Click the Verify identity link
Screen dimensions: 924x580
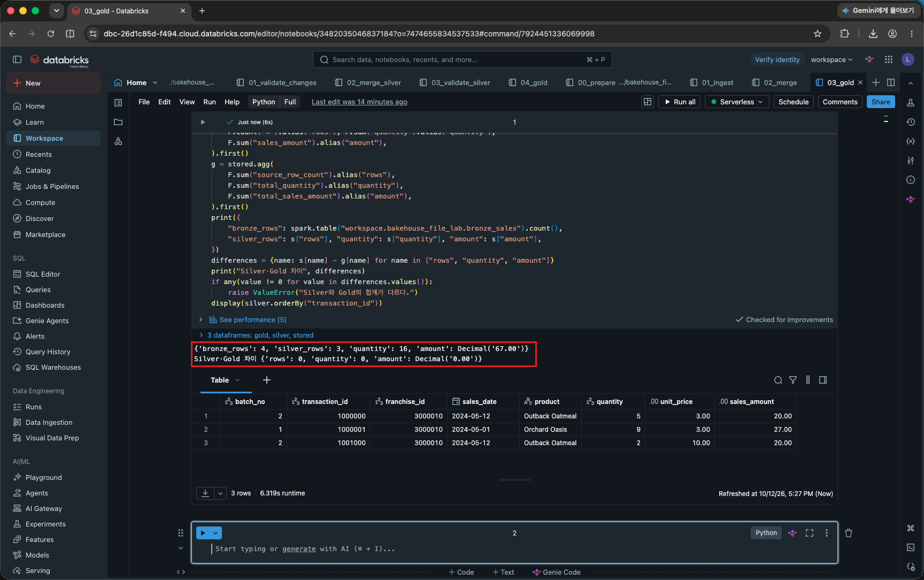[777, 59]
